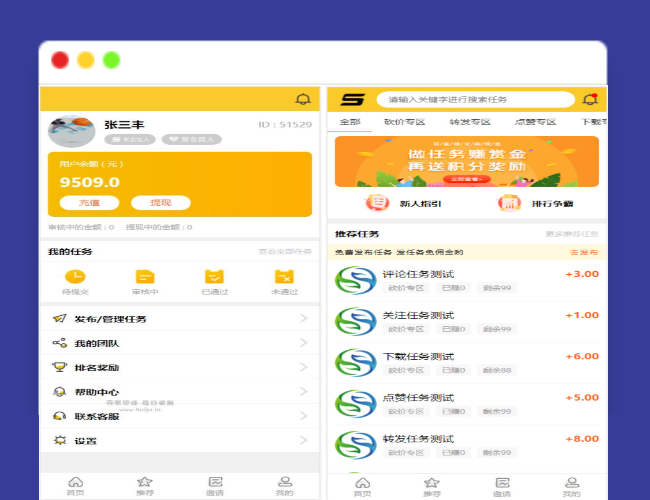650x500 pixels.
Task: Open 排名奖励 row chevron
Action: (304, 367)
